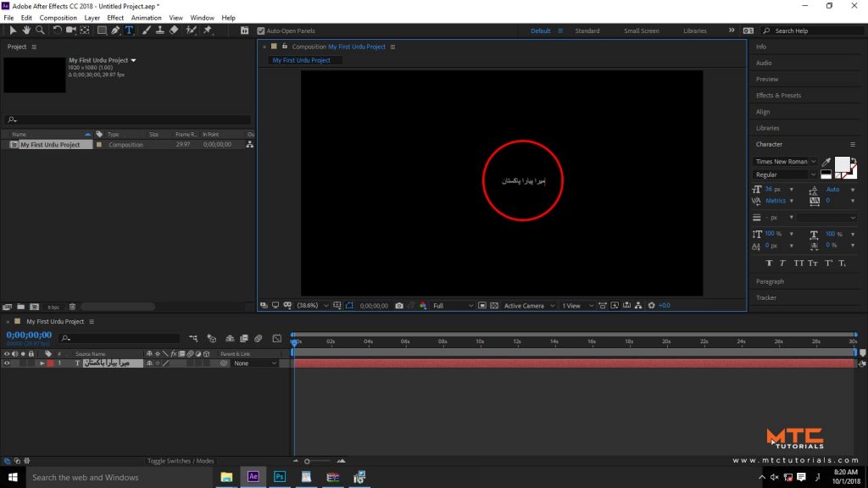The image size is (868, 488).
Task: Select the Hand tool
Action: click(x=26, y=30)
